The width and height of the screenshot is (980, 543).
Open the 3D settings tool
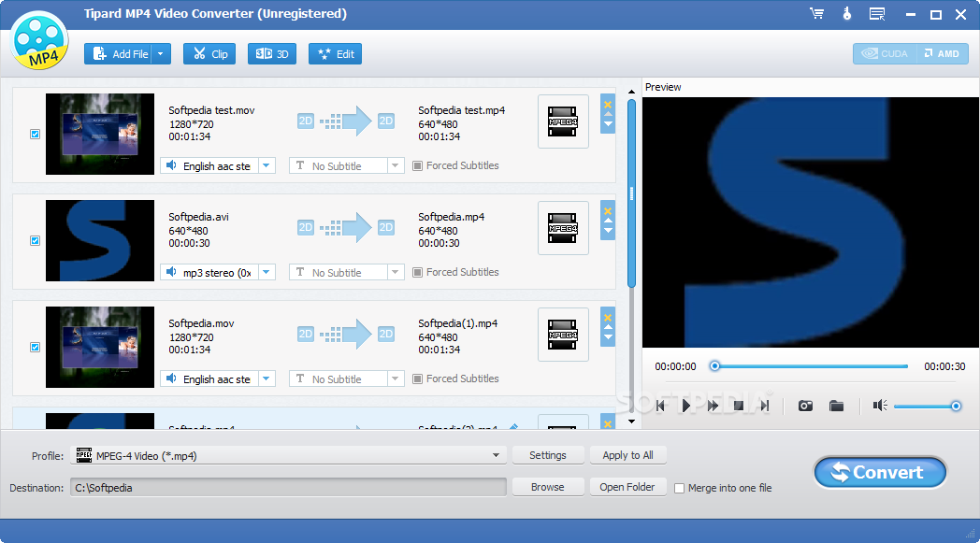tap(272, 53)
